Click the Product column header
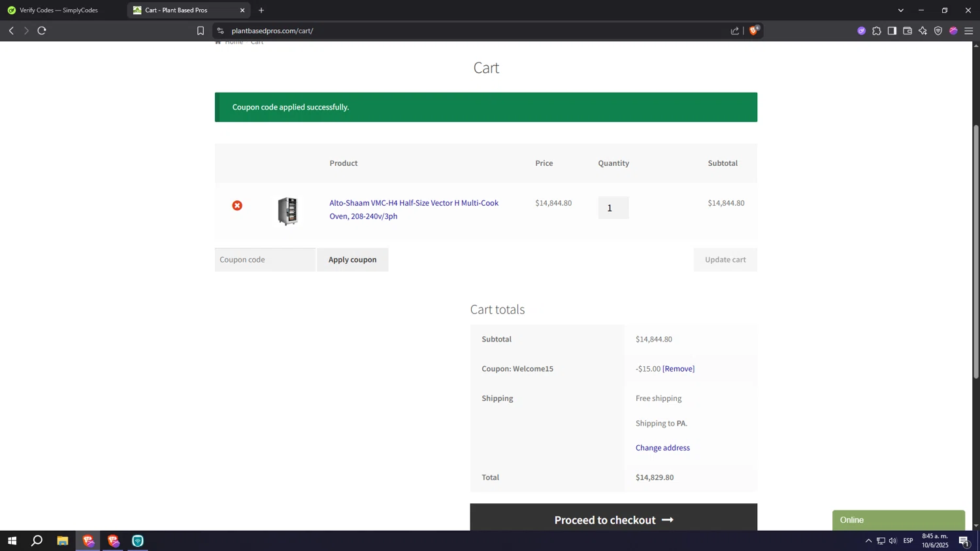980x551 pixels. [x=344, y=163]
